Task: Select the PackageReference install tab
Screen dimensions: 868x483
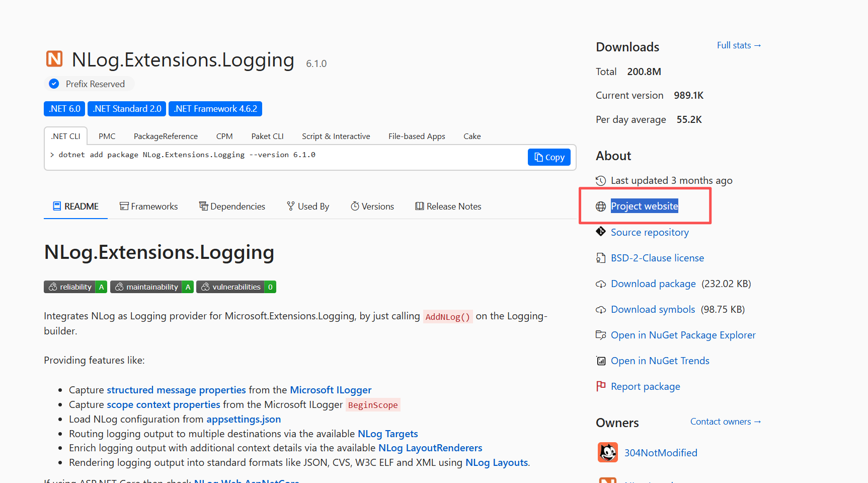Action: [x=166, y=136]
